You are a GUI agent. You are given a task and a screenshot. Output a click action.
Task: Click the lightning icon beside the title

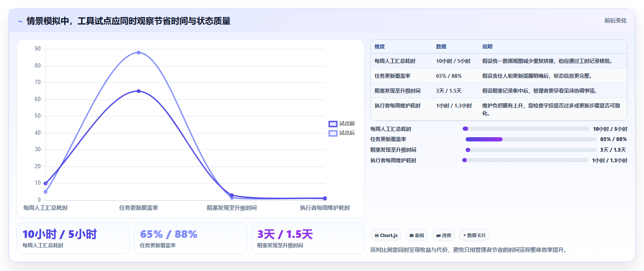(20, 21)
